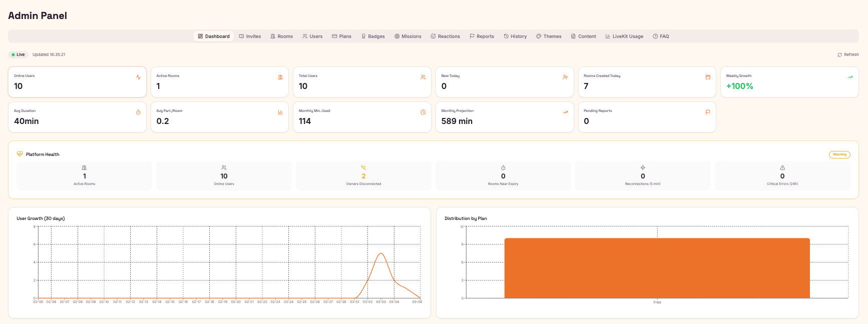Image resolution: width=868 pixels, height=324 pixels.
Task: Click the +100% weekly growth value
Action: (x=739, y=86)
